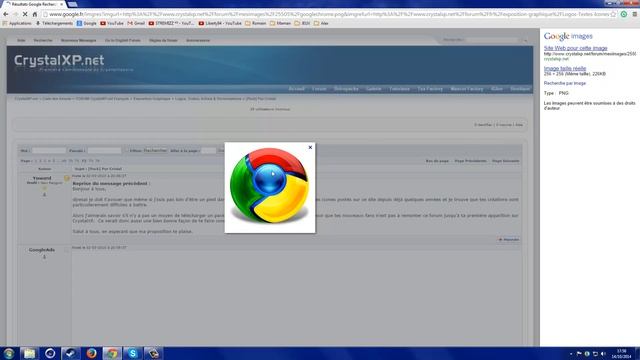The height and width of the screenshot is (360, 640).
Task: Click the Répondre button under the post
Action: [x=509, y=240]
